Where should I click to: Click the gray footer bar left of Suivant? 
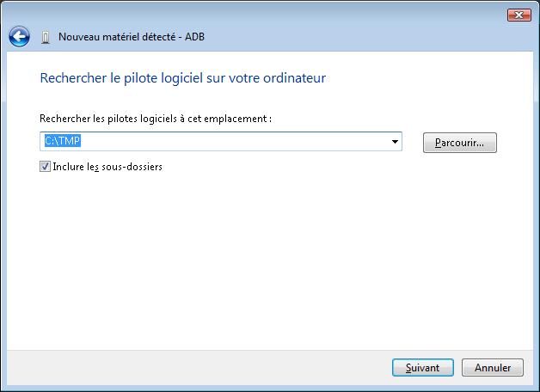click(189, 368)
